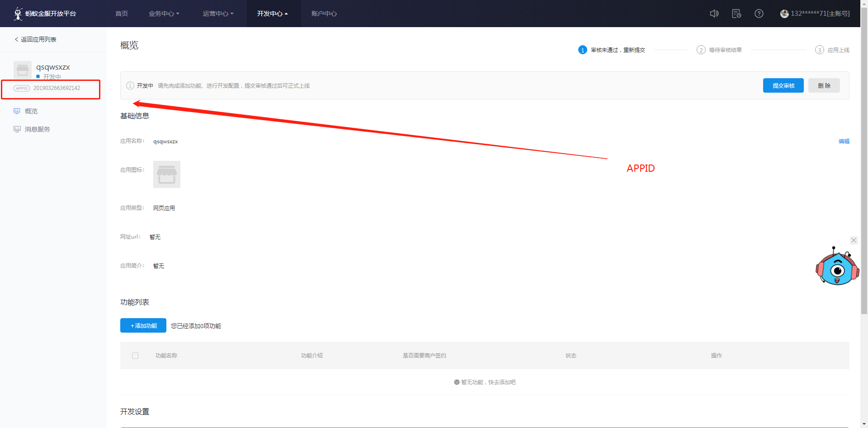Go to 首页 in top navigation
The height and width of the screenshot is (428, 868).
click(122, 14)
